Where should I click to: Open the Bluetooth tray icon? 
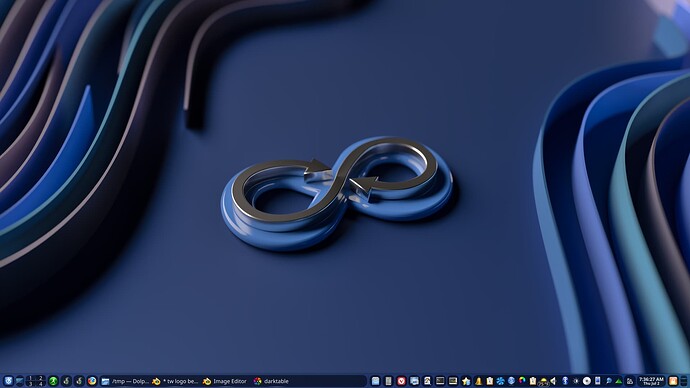[x=565, y=381]
